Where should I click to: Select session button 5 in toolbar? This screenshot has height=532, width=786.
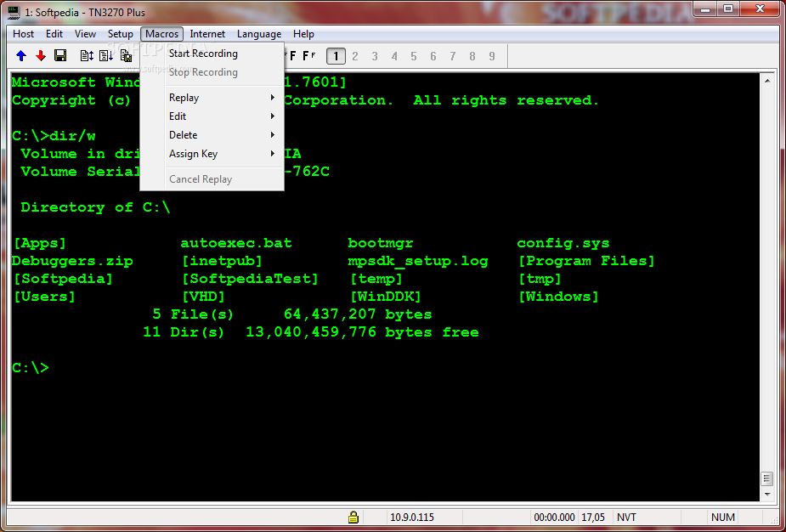click(x=414, y=56)
